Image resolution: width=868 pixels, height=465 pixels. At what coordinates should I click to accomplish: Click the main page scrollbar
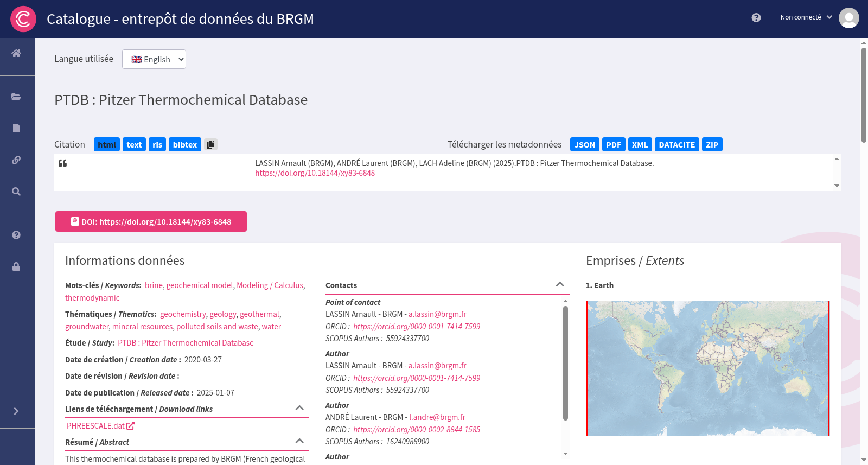[x=864, y=95]
